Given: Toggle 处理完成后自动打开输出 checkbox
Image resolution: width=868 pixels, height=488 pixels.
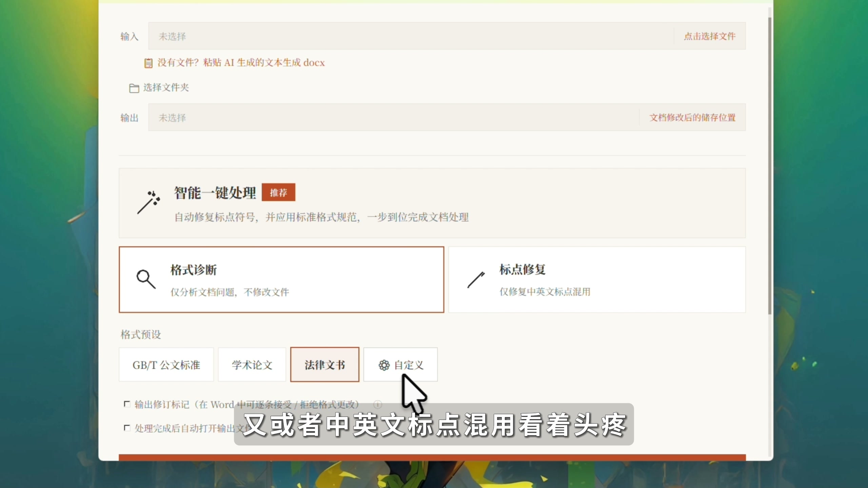Looking at the screenshot, I should coord(127,428).
